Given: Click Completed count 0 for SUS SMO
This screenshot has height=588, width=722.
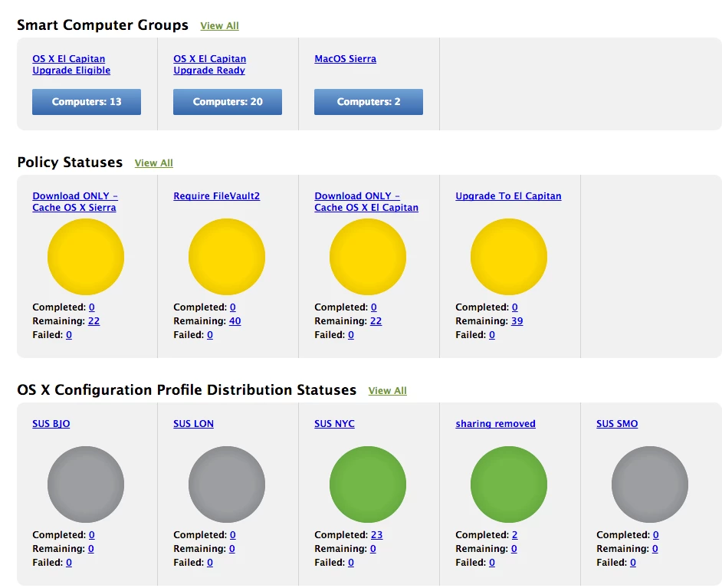Looking at the screenshot, I should 655,535.
